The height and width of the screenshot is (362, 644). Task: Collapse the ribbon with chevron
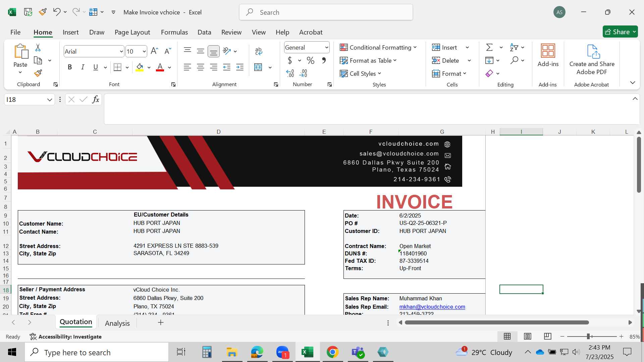coord(633,82)
